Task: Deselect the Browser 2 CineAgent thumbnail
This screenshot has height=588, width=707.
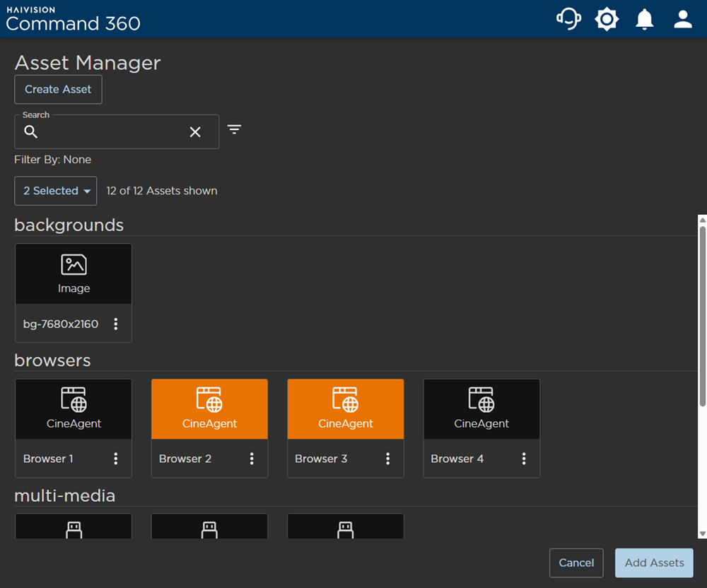Action: point(210,409)
